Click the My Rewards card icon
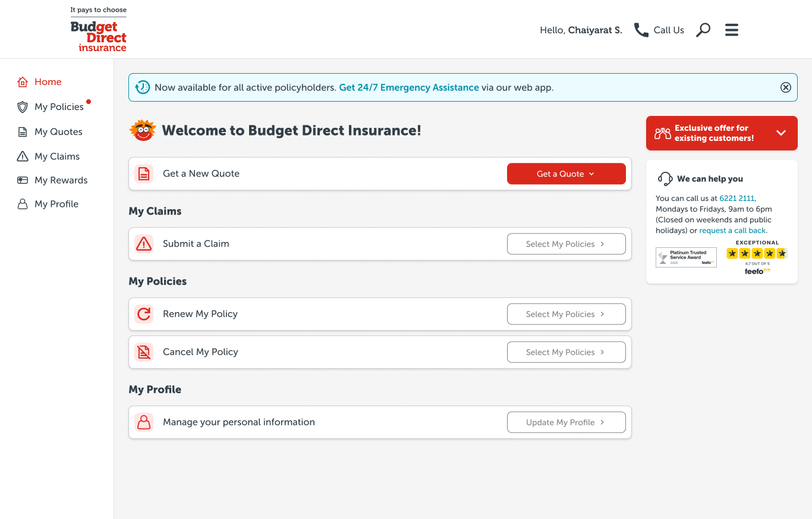This screenshot has height=519, width=812. (23, 180)
